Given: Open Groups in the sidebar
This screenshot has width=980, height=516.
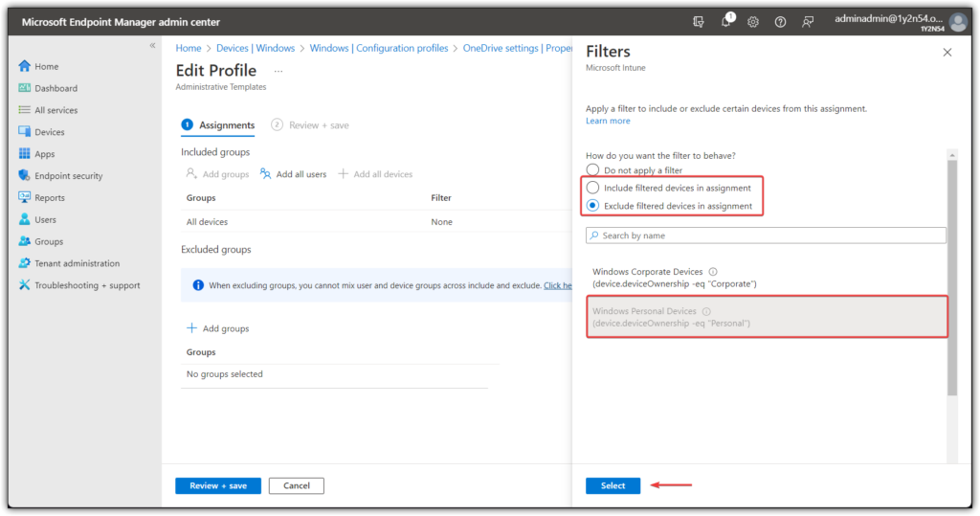Looking at the screenshot, I should [x=40, y=241].
